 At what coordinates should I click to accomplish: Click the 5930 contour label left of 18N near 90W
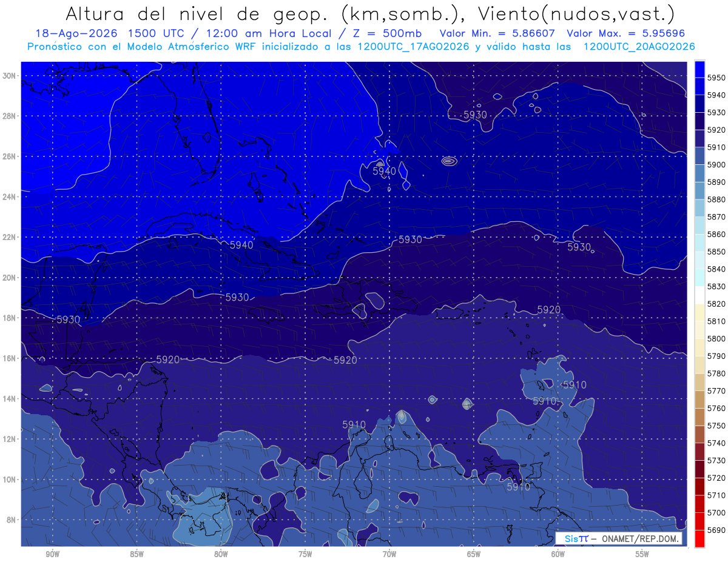(68, 319)
